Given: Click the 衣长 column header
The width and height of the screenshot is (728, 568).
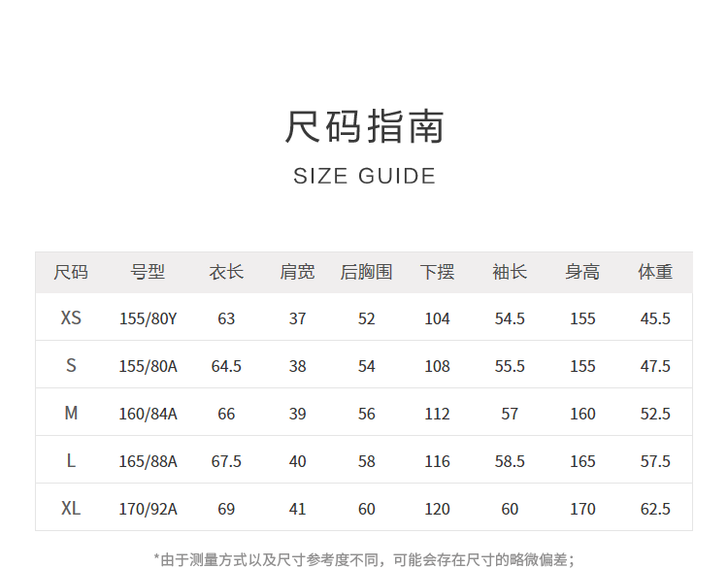Looking at the screenshot, I should coord(226,273).
